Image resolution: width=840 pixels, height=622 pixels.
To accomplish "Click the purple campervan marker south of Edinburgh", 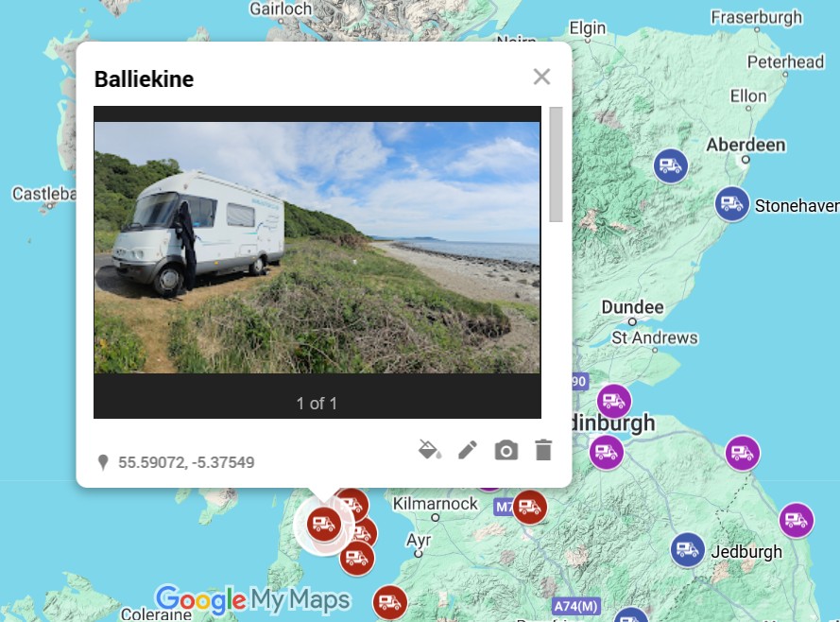I will pos(607,453).
